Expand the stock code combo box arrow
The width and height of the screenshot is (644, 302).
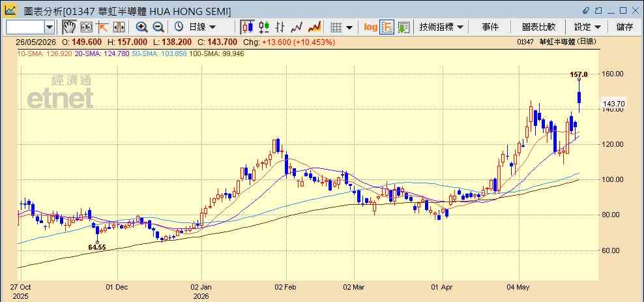tap(50, 27)
